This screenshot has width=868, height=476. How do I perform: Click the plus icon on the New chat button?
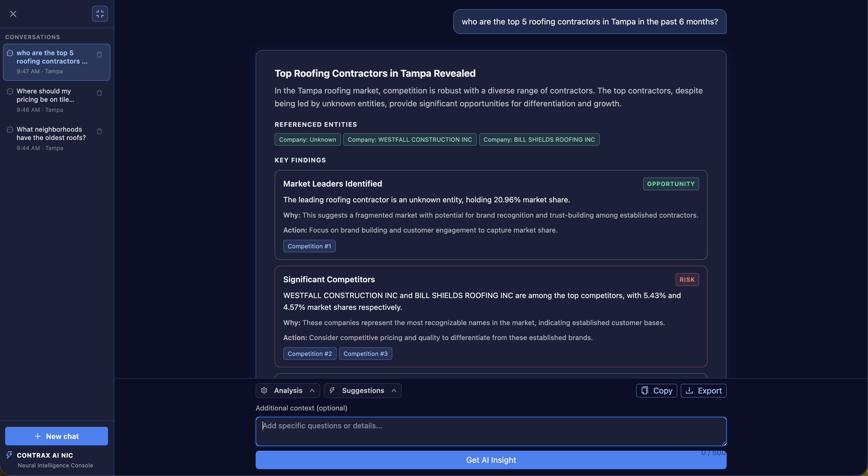(x=38, y=436)
